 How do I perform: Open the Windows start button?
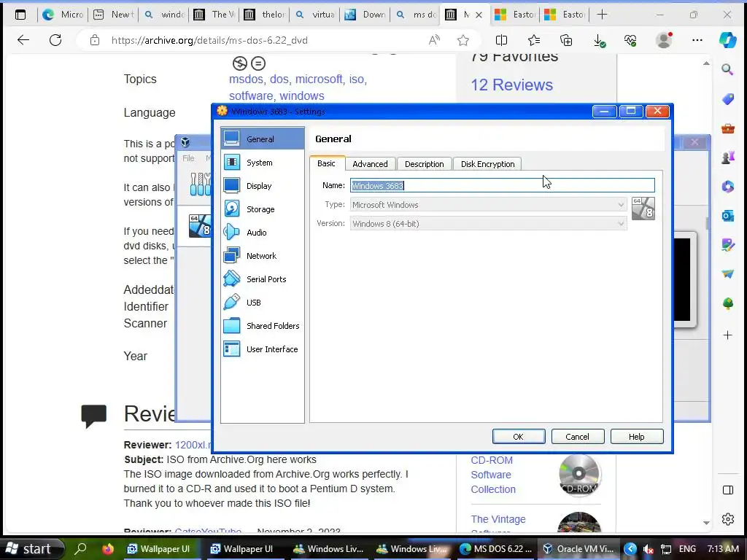click(x=31, y=548)
